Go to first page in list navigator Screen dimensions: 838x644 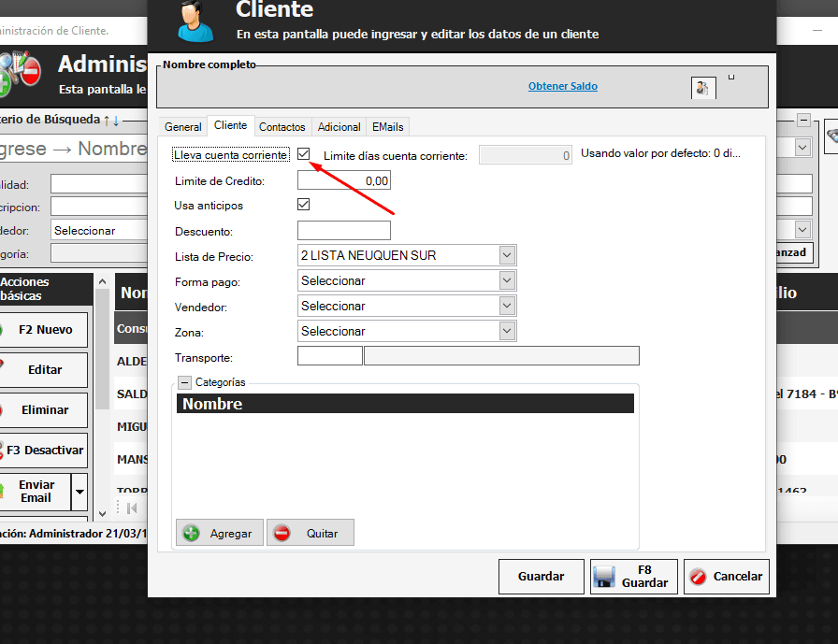132,508
